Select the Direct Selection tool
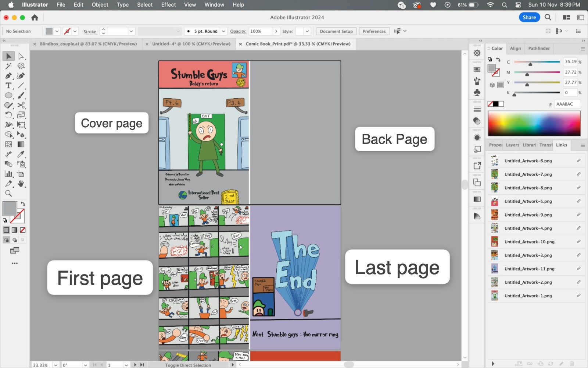 (x=21, y=56)
